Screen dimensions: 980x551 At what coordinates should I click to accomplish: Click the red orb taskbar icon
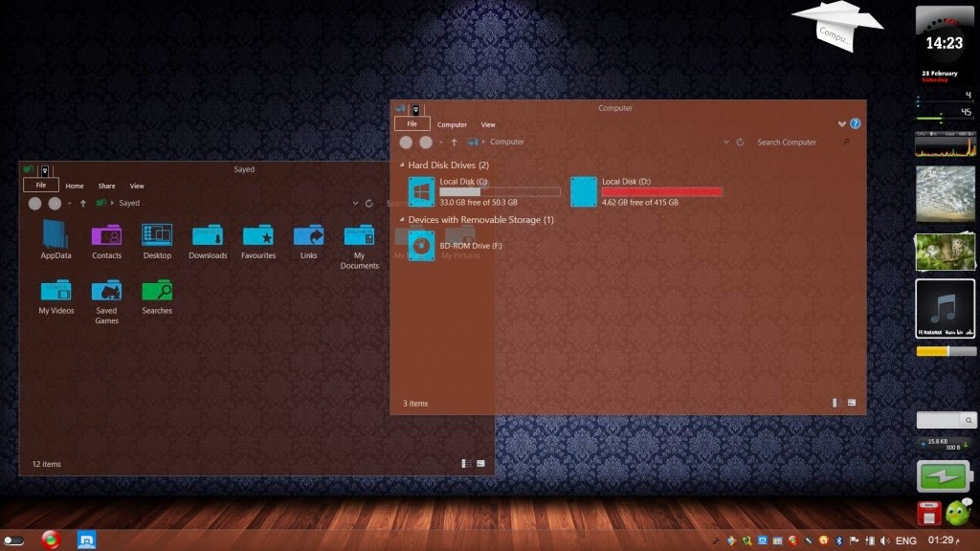(51, 540)
